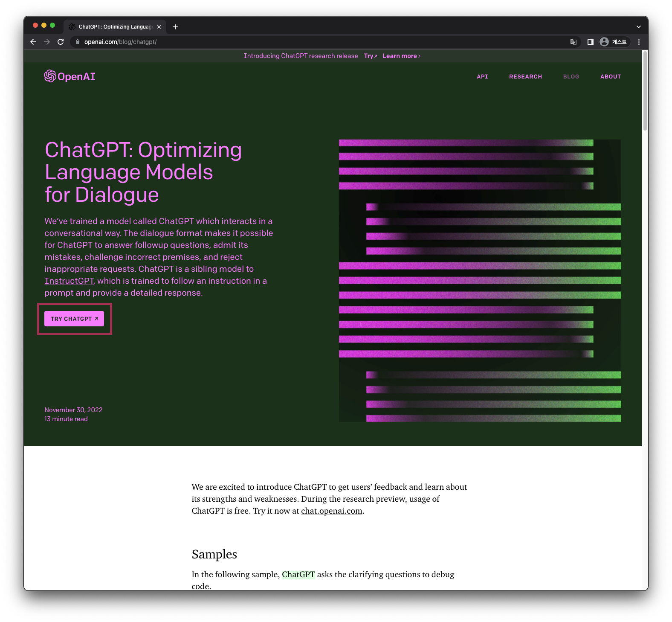Open the BLOG nav item
The width and height of the screenshot is (672, 622).
(x=571, y=77)
